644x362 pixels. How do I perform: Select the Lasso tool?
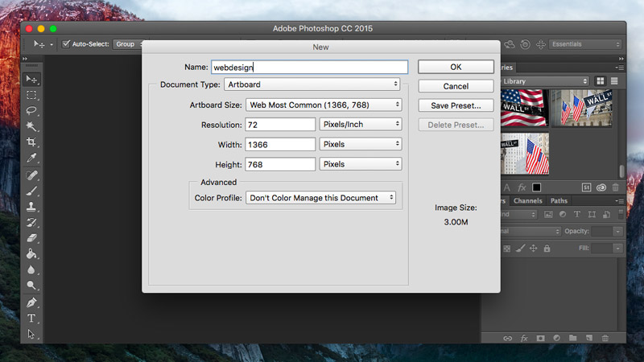click(x=31, y=111)
